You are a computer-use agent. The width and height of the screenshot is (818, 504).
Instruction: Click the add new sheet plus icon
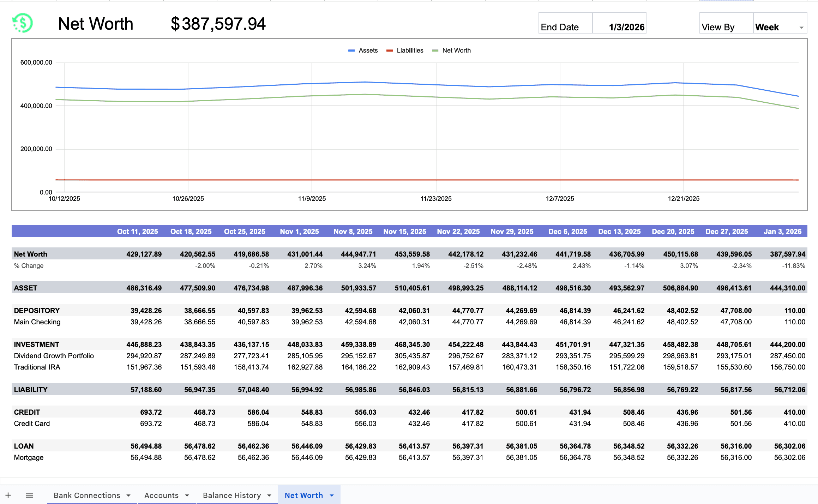8,495
